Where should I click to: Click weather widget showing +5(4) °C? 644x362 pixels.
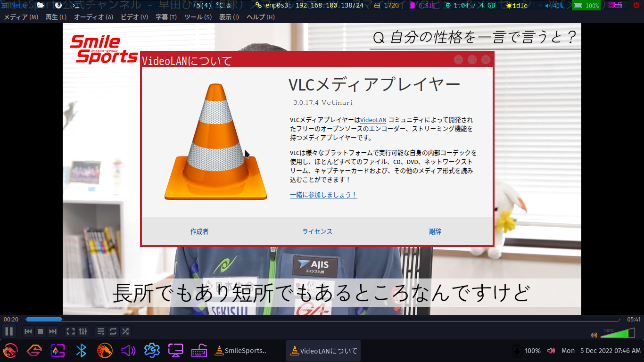[x=212, y=6]
